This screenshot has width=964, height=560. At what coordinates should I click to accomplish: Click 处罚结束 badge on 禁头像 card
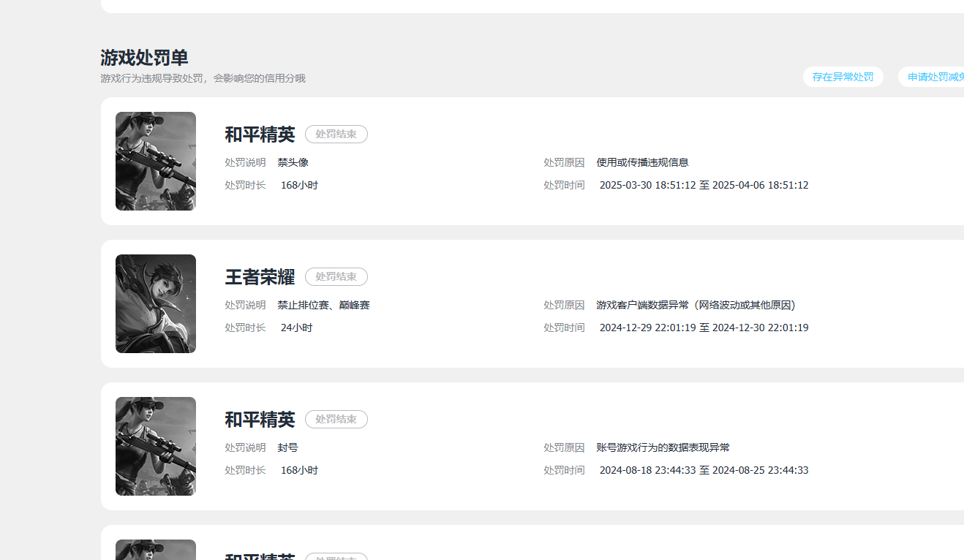point(336,135)
